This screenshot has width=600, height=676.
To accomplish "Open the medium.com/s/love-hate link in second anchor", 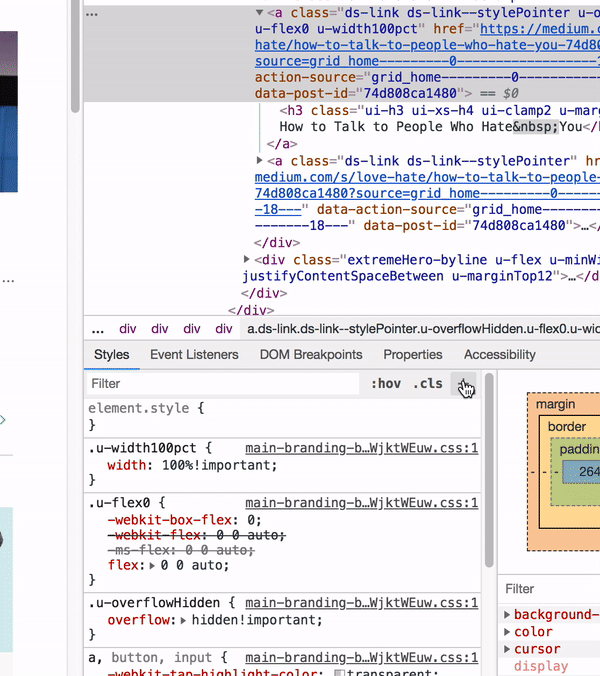I will tap(427, 193).
